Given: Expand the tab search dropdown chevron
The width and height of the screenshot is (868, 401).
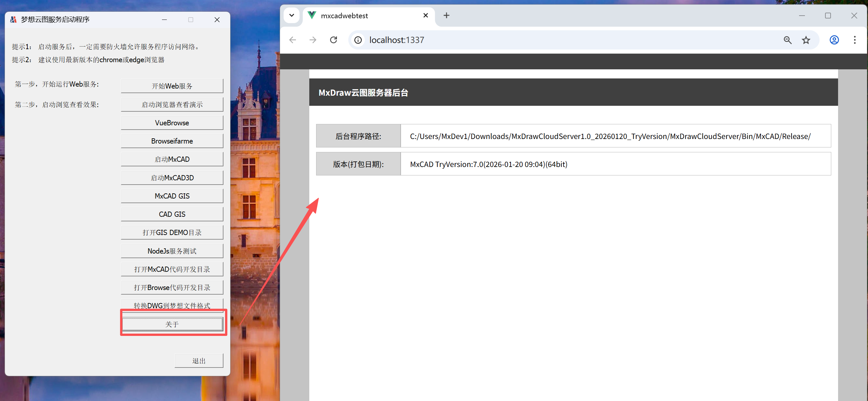Looking at the screenshot, I should tap(291, 16).
